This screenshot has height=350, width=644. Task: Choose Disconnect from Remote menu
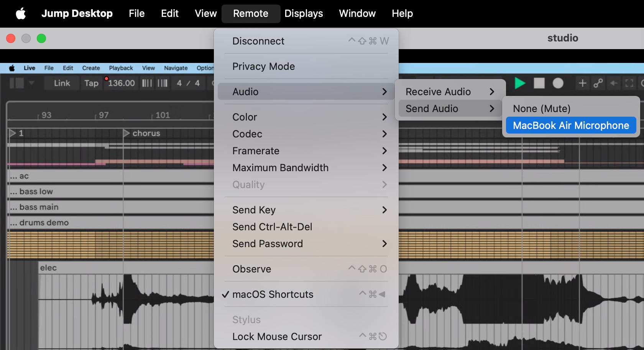306,41
